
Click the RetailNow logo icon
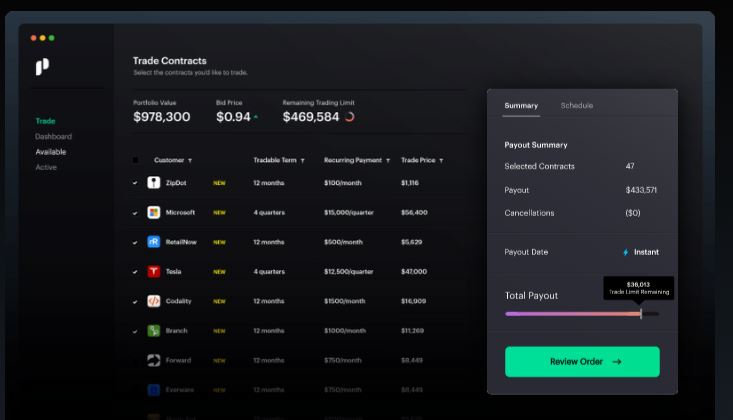154,242
